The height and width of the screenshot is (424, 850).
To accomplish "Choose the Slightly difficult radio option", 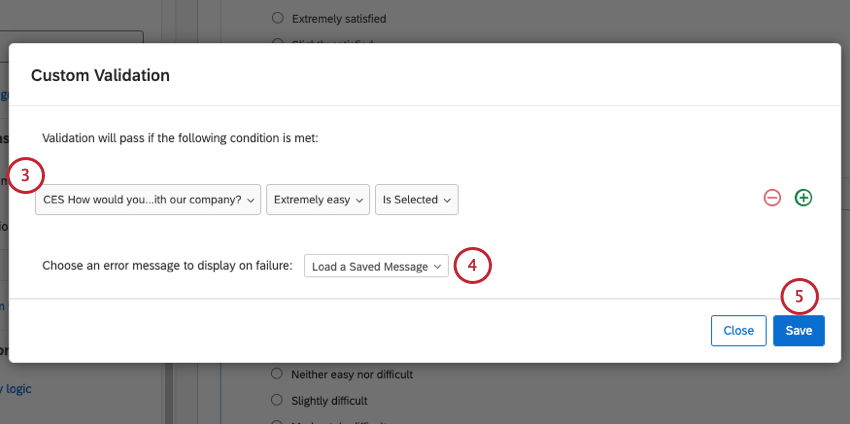I will point(278,400).
